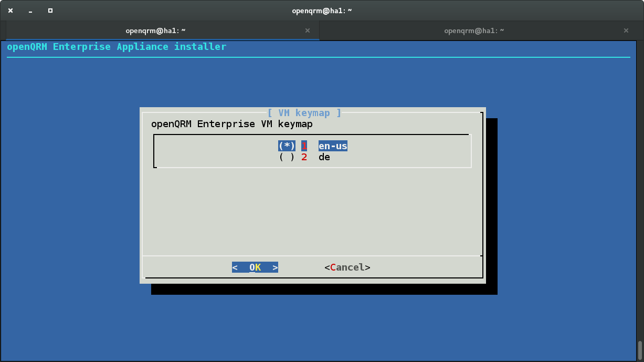The image size is (644, 362).
Task: Close the terminal window
Action: (x=10, y=11)
